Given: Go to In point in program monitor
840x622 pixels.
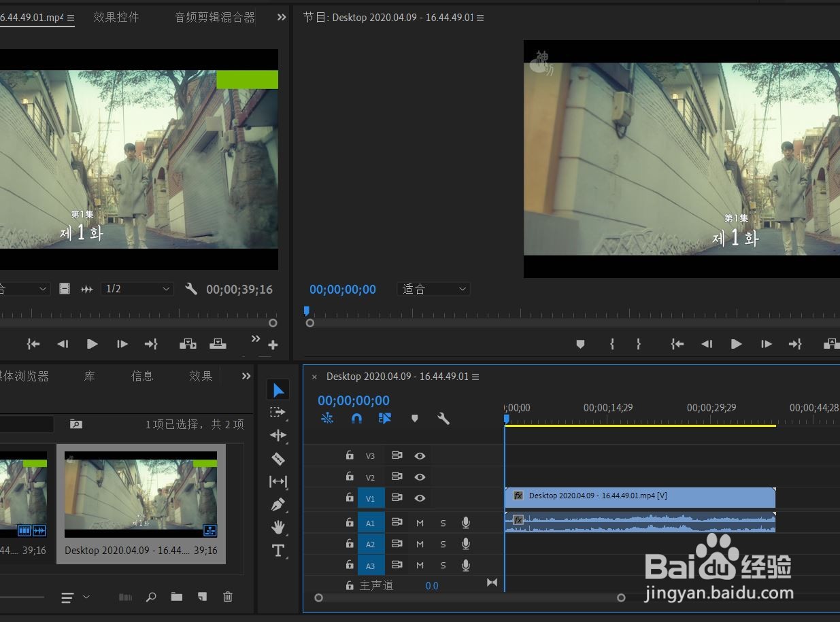Looking at the screenshot, I should 677,344.
